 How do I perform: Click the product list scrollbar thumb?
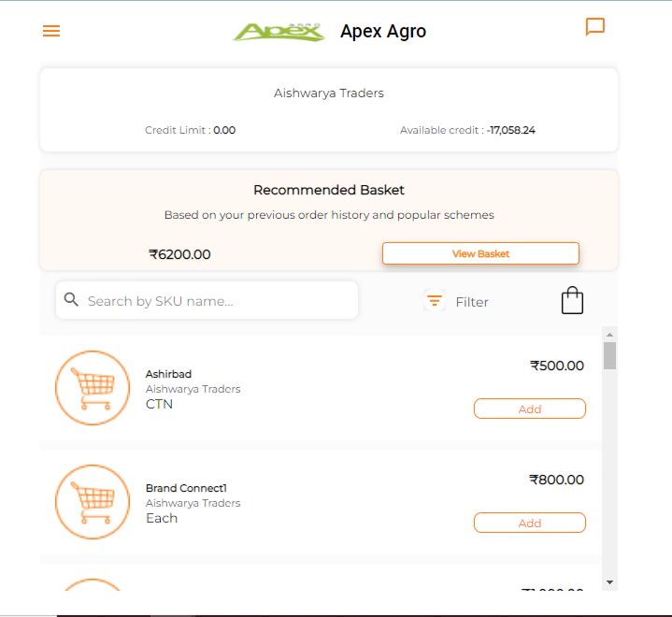[x=609, y=356]
